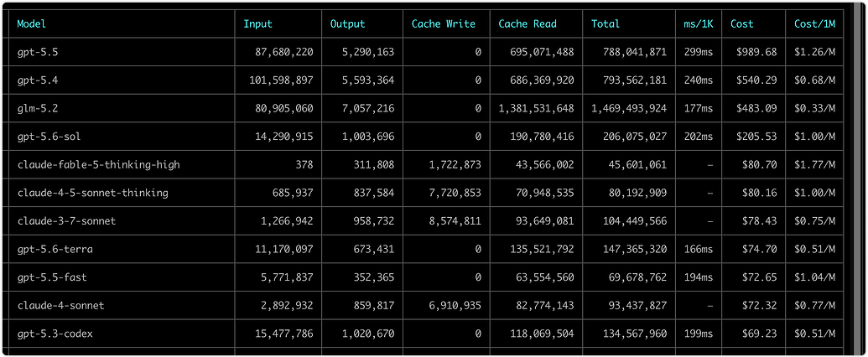Click cache write value 7,720,853
Image resolution: width=868 pixels, height=357 pixels.
coord(455,193)
